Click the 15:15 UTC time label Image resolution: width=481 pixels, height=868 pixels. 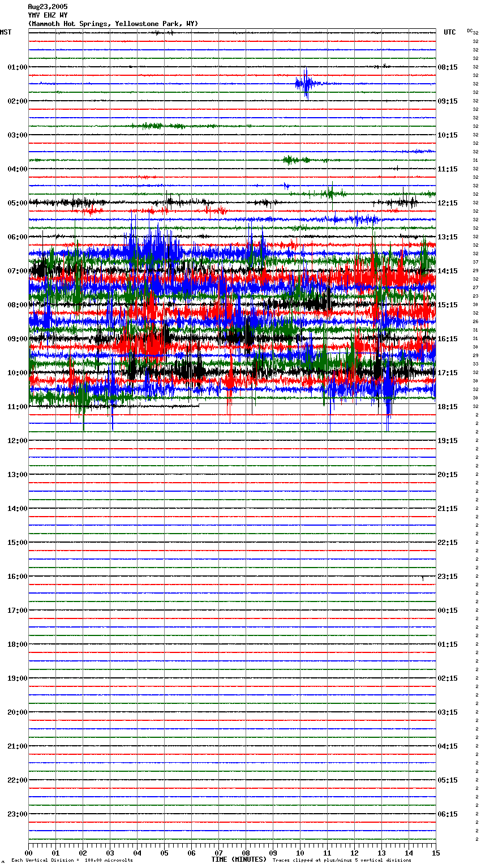pyautogui.click(x=448, y=305)
